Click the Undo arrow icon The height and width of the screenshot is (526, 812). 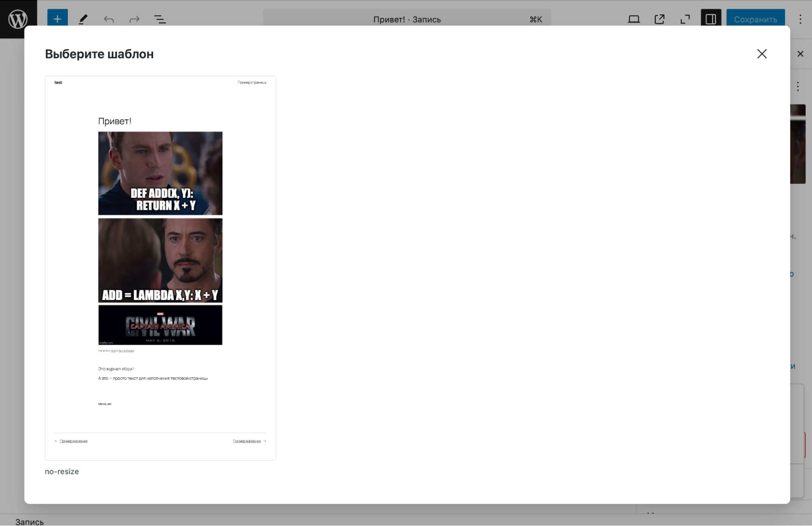pos(108,19)
